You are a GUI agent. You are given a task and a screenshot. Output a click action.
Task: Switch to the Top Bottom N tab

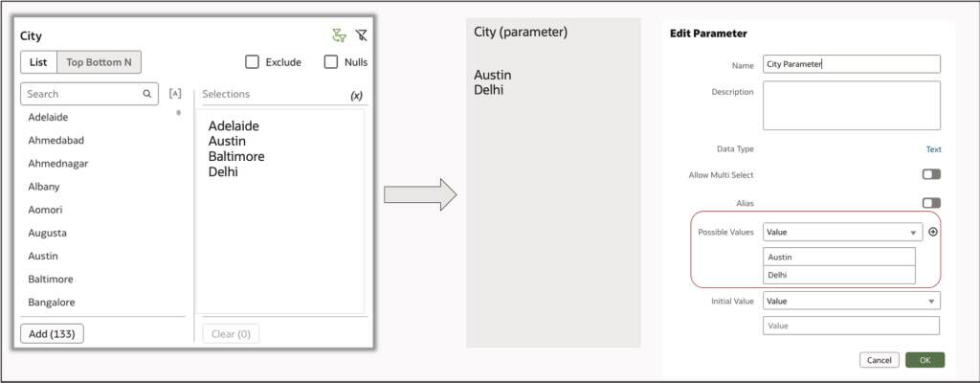click(x=99, y=62)
